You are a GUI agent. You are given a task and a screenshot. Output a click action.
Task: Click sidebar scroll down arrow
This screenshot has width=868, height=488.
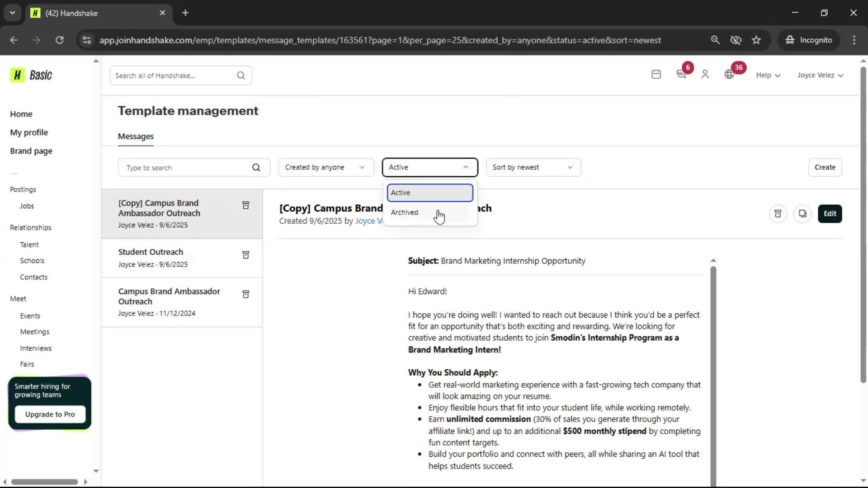[x=96, y=471]
